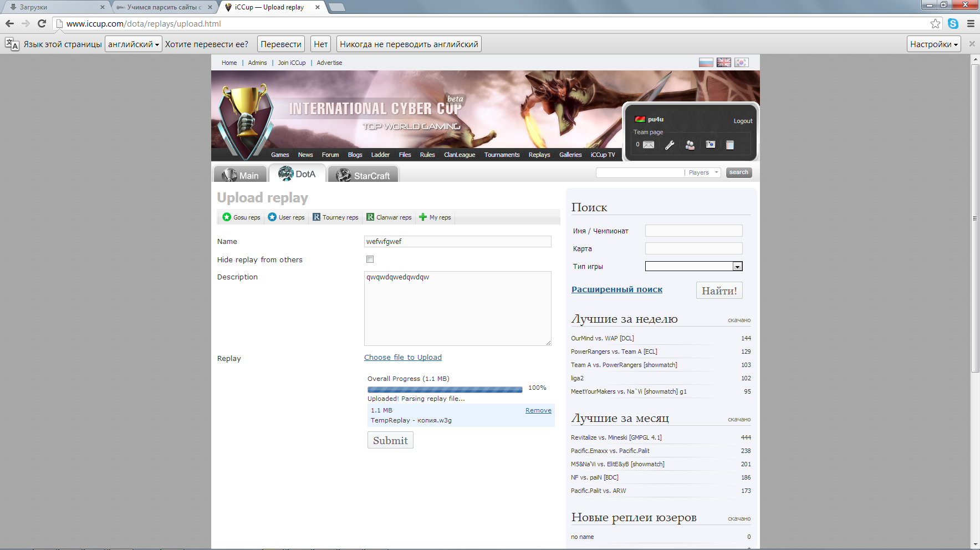Click the Belarus flag beside pu4u
The width and height of the screenshot is (980, 550).
tap(640, 119)
